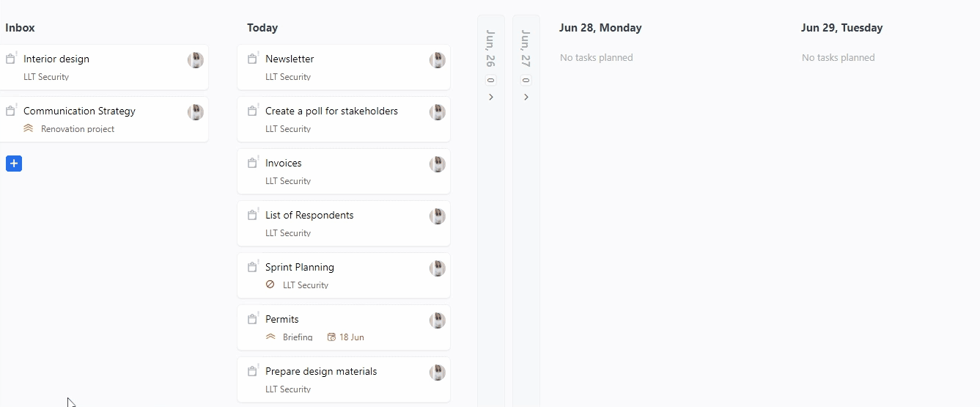The height and width of the screenshot is (407, 980).
Task: Click the Inbox column header
Action: [20, 28]
